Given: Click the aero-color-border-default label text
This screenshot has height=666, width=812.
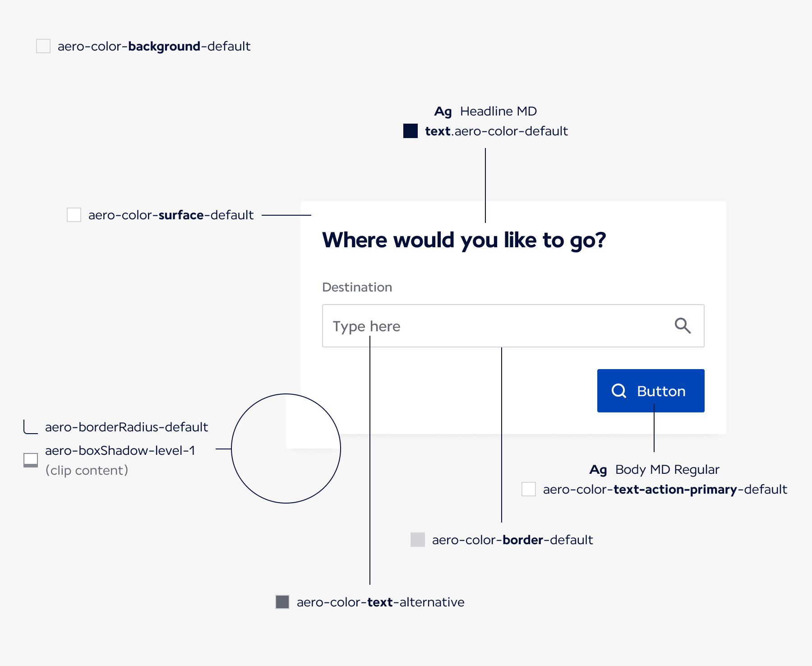Looking at the screenshot, I should (x=512, y=540).
